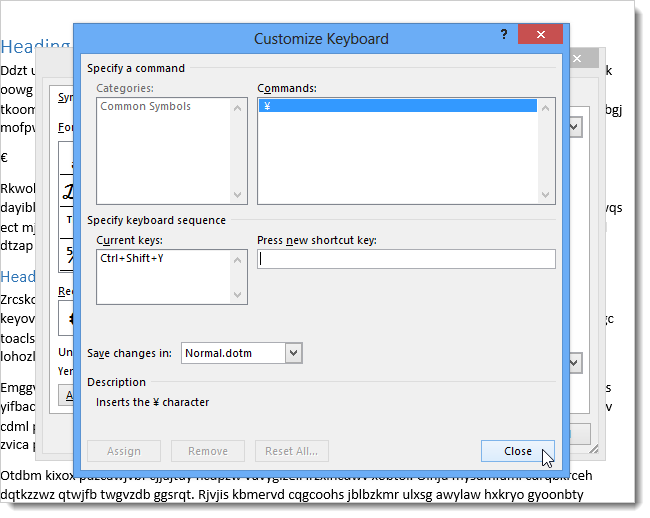Screen dimensions: 650x518
Task: Click the Customize Keyboard title bar
Action: click(320, 39)
